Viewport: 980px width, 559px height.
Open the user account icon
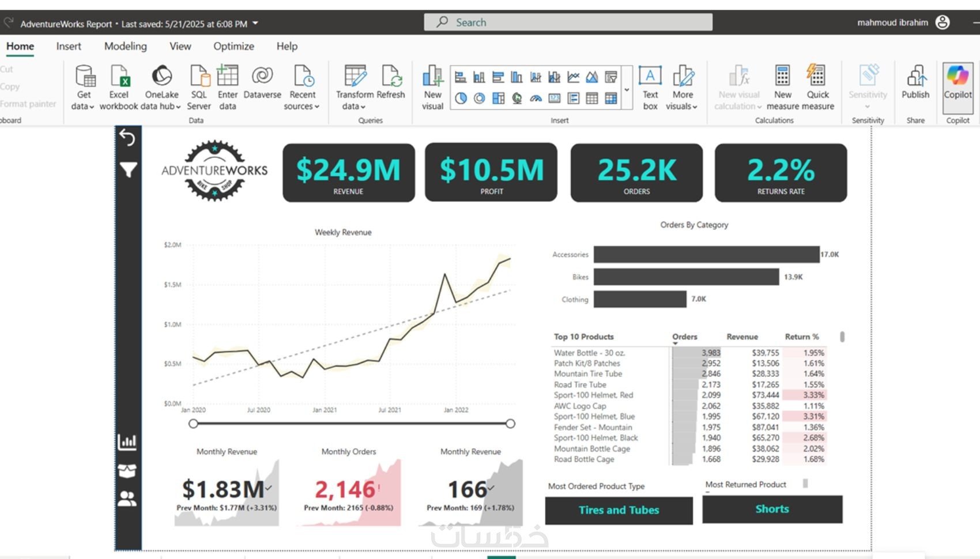pyautogui.click(x=943, y=22)
